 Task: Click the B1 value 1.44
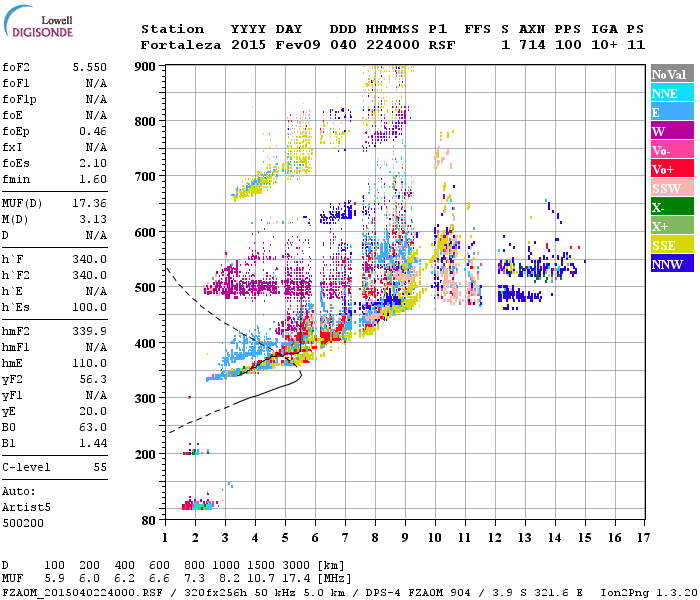click(x=93, y=443)
